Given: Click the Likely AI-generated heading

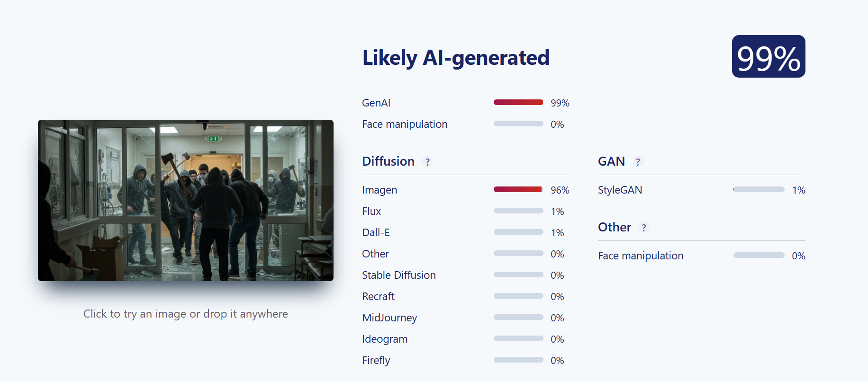Looking at the screenshot, I should 456,58.
